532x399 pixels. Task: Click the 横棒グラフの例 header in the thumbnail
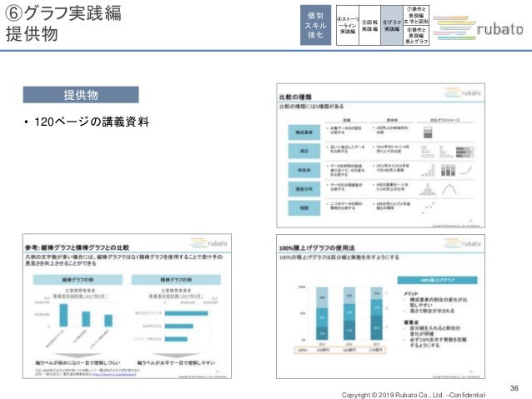176,280
